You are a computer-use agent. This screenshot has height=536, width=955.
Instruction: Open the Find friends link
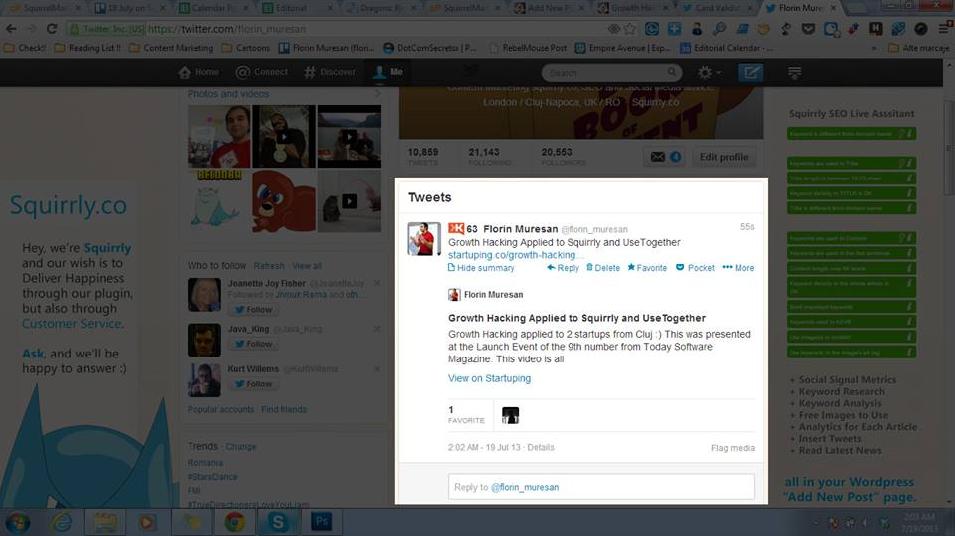click(284, 409)
